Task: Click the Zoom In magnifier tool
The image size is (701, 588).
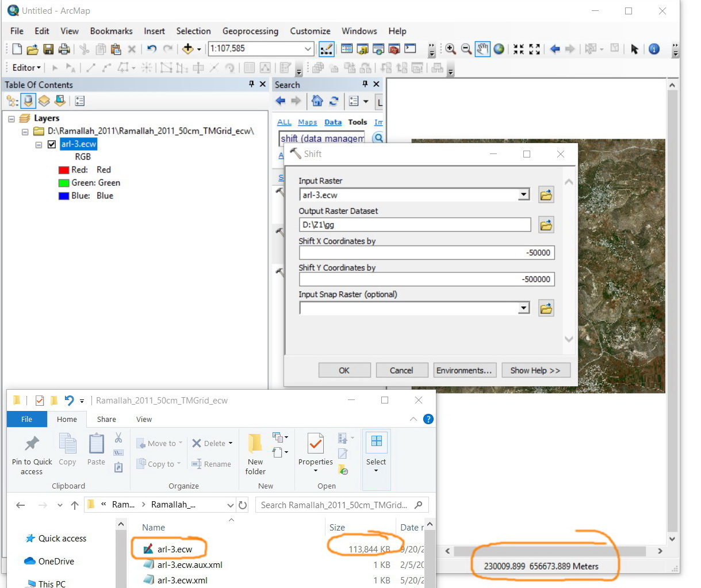Action: click(450, 49)
